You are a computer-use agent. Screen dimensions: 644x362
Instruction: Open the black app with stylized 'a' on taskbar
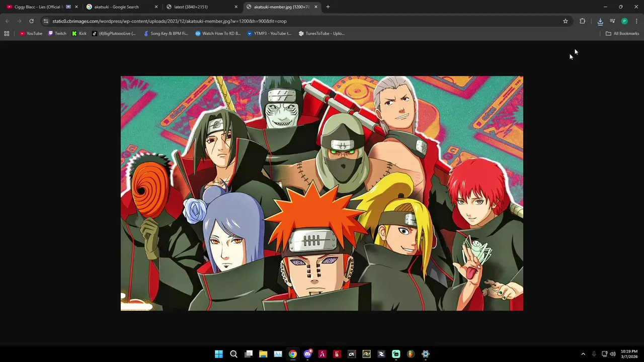352,354
